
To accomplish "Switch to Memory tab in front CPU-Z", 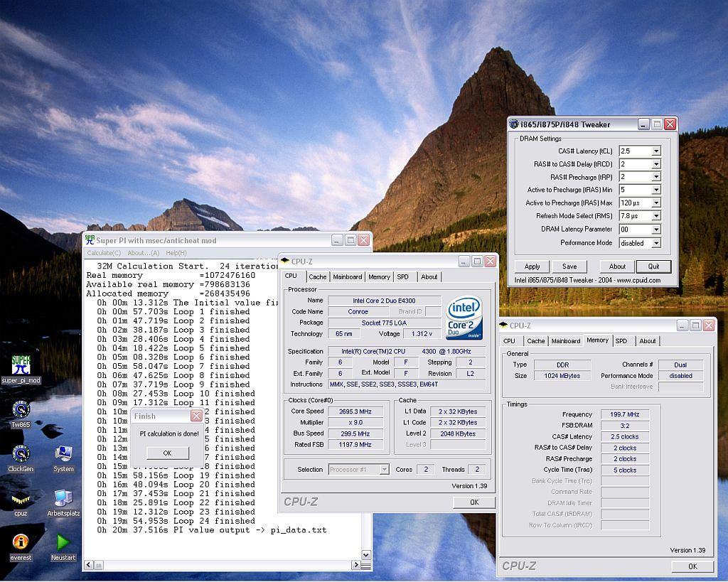I will pyautogui.click(x=379, y=276).
